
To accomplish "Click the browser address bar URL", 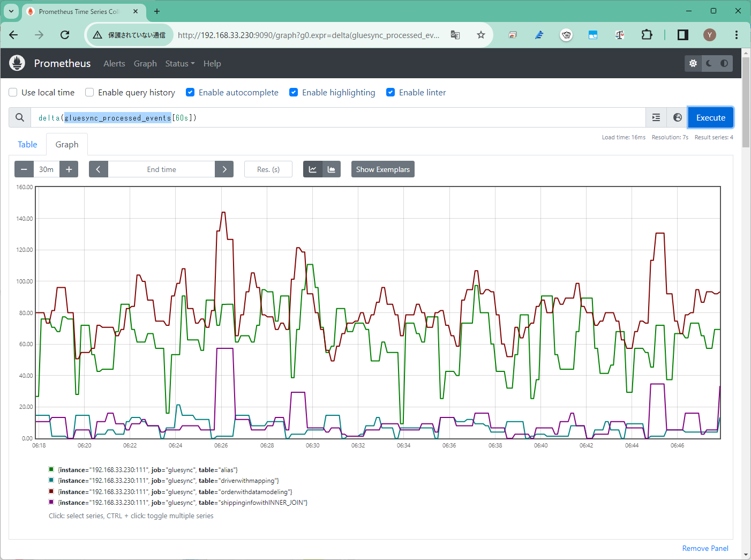I will click(x=309, y=35).
